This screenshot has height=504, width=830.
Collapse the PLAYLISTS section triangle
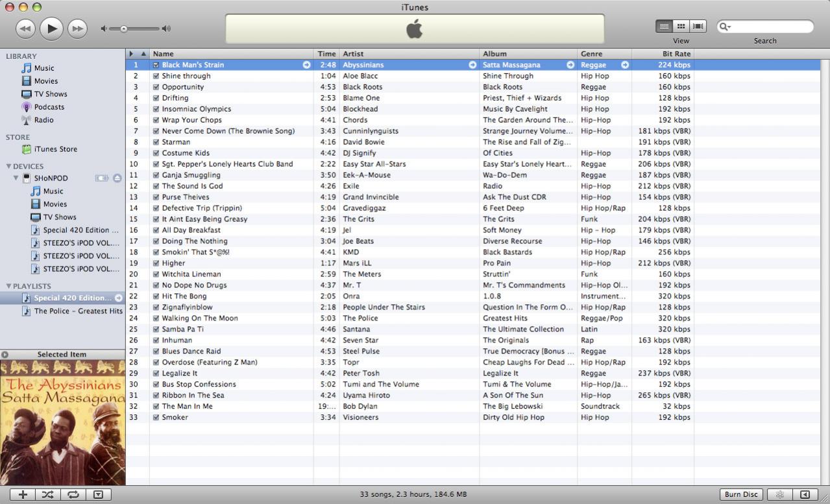pos(9,285)
